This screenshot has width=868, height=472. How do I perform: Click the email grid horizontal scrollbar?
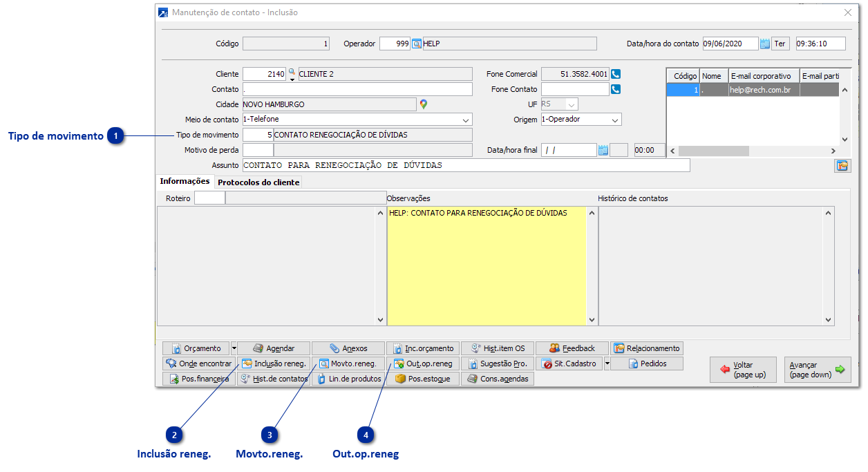point(755,151)
